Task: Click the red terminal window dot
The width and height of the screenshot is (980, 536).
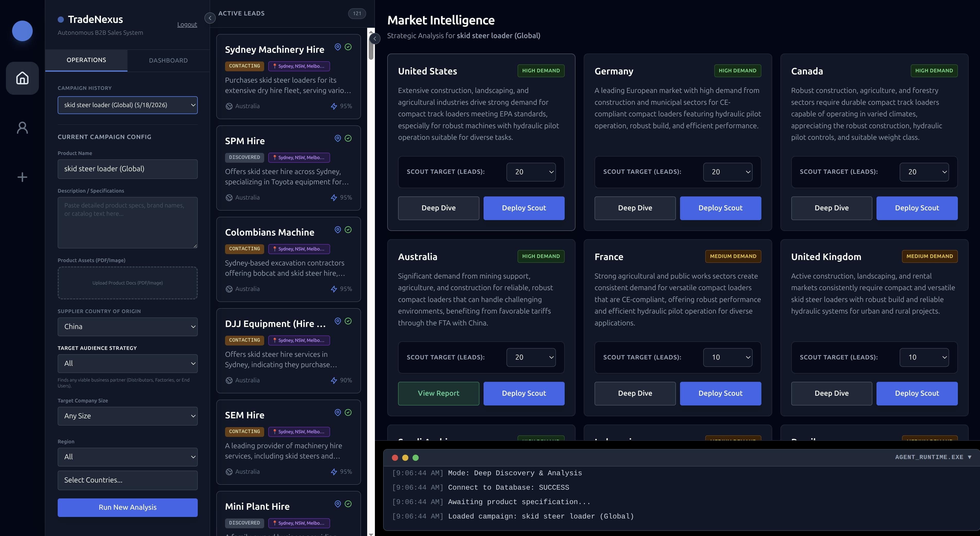Action: [395, 458]
